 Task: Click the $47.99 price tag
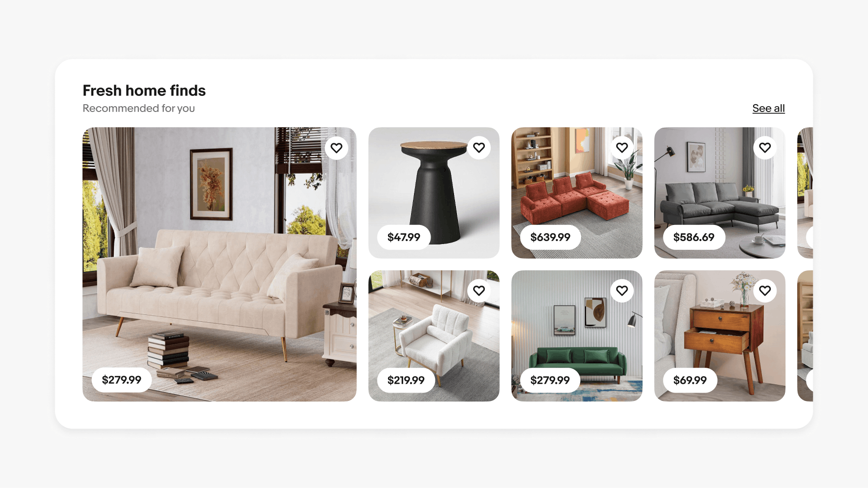404,237
